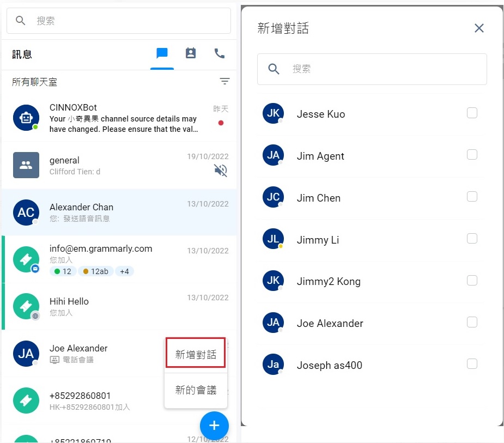
Task: Choose 新的會議 from the popup menu
Action: 196,390
